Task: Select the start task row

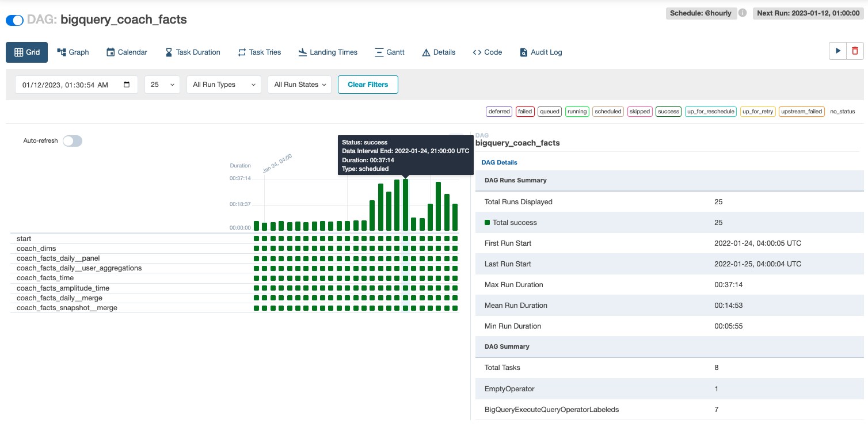Action: 234,239
